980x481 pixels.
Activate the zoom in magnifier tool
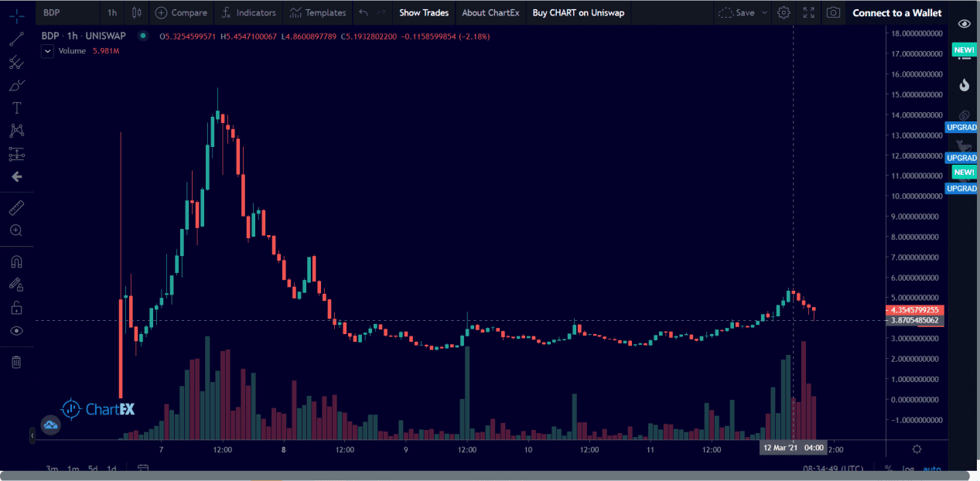click(16, 230)
